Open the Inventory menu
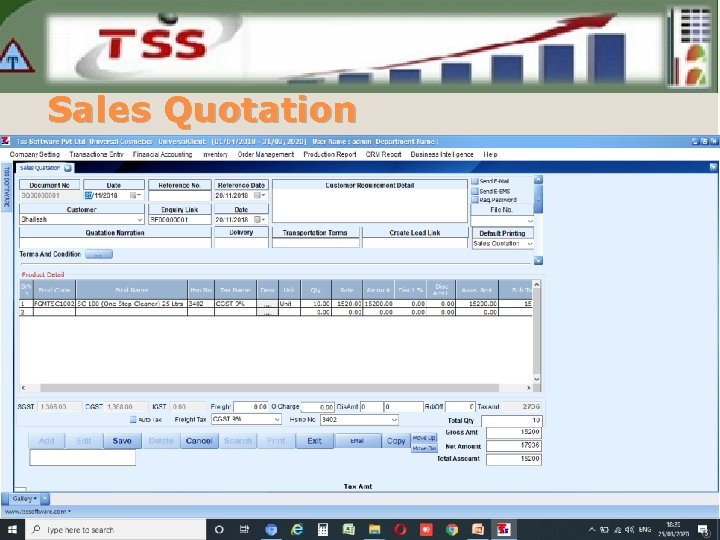 215,154
